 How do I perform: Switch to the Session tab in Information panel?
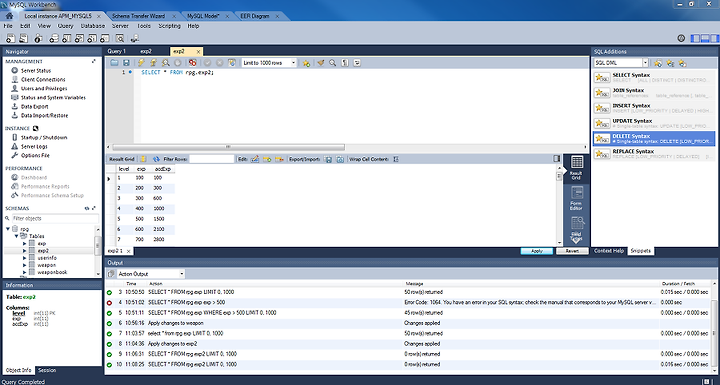coord(47,370)
